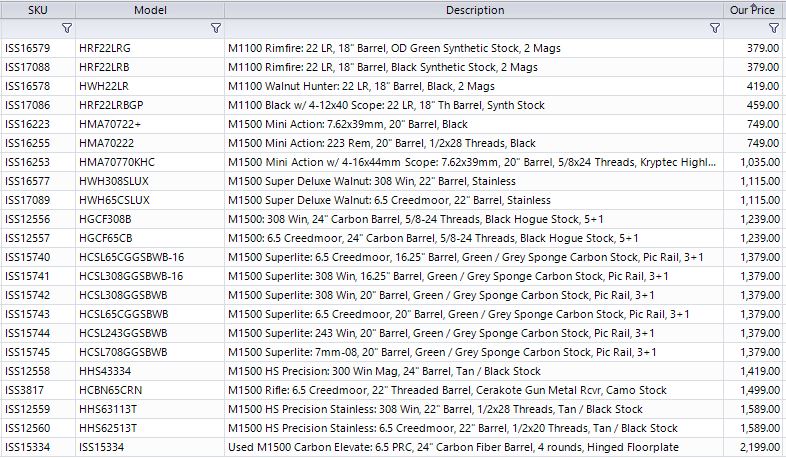Select model cell HCBN65CRN
The height and width of the screenshot is (458, 786).
150,390
